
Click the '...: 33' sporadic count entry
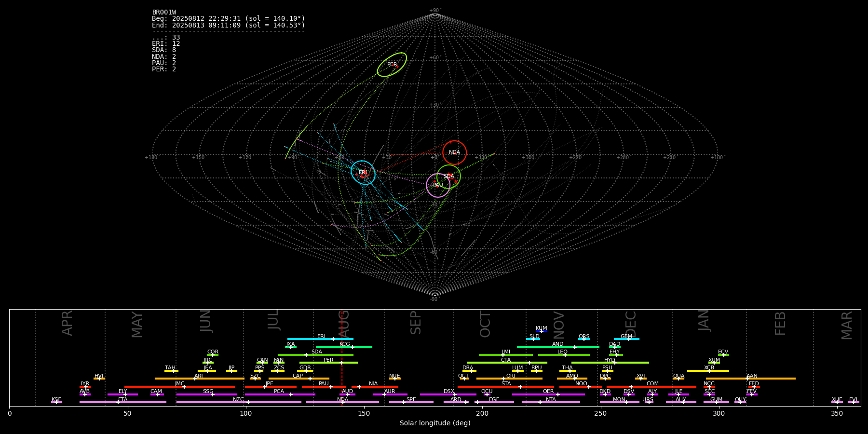click(166, 38)
